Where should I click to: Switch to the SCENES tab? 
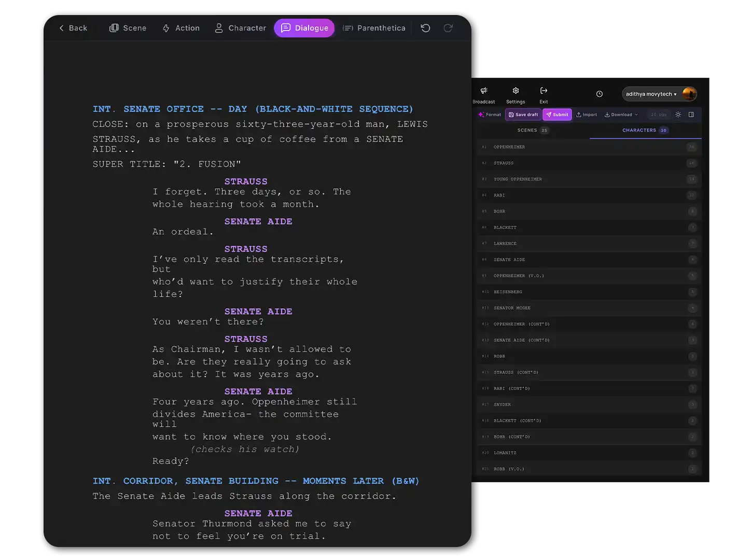(533, 130)
